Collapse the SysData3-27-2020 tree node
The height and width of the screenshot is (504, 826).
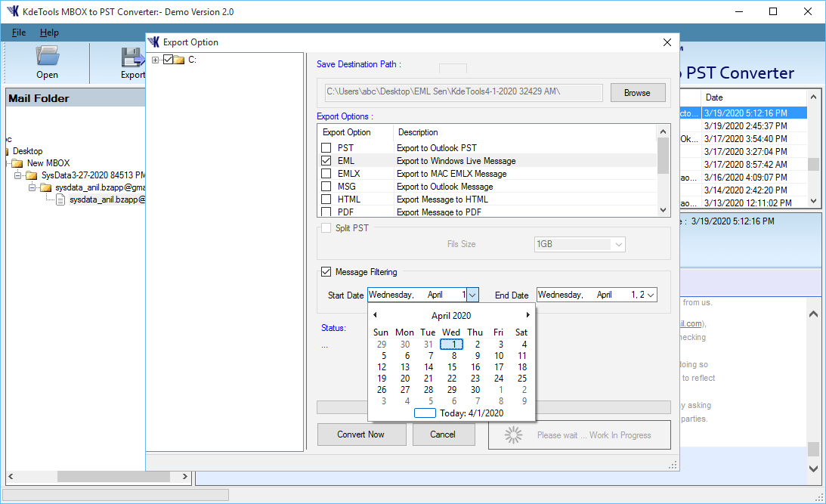(x=18, y=175)
